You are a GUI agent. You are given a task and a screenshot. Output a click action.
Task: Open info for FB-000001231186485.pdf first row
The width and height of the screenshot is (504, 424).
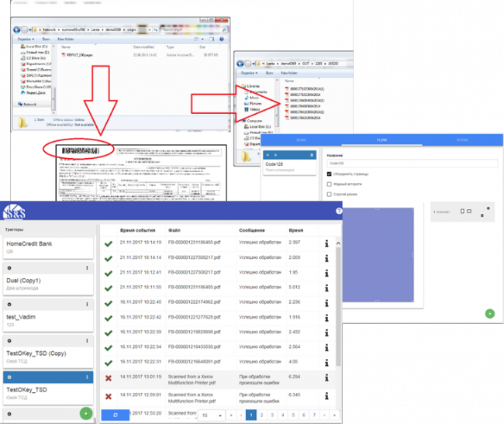(x=328, y=243)
